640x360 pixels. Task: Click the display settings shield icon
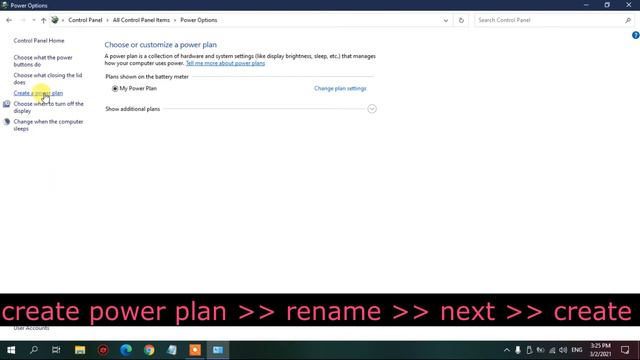[x=7, y=104]
